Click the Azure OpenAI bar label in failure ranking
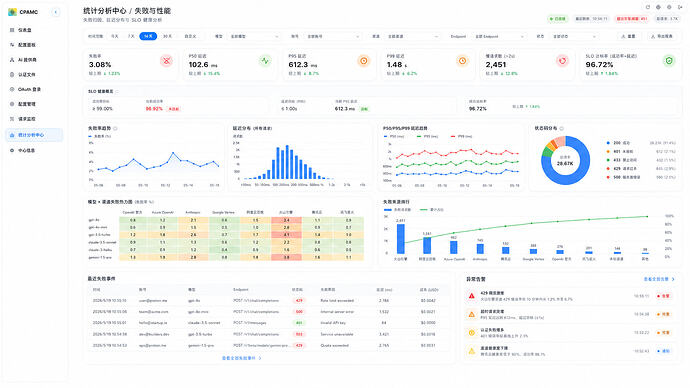 pyautogui.click(x=454, y=259)
